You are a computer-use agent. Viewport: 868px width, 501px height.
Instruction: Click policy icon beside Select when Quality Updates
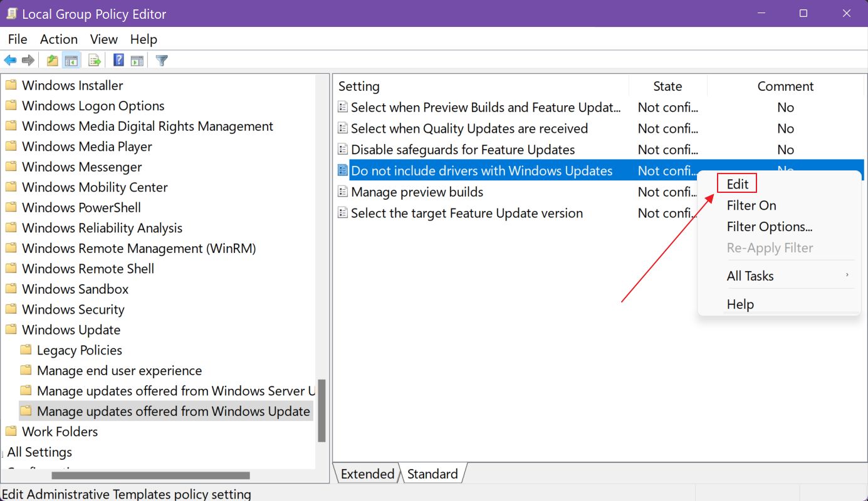[343, 128]
